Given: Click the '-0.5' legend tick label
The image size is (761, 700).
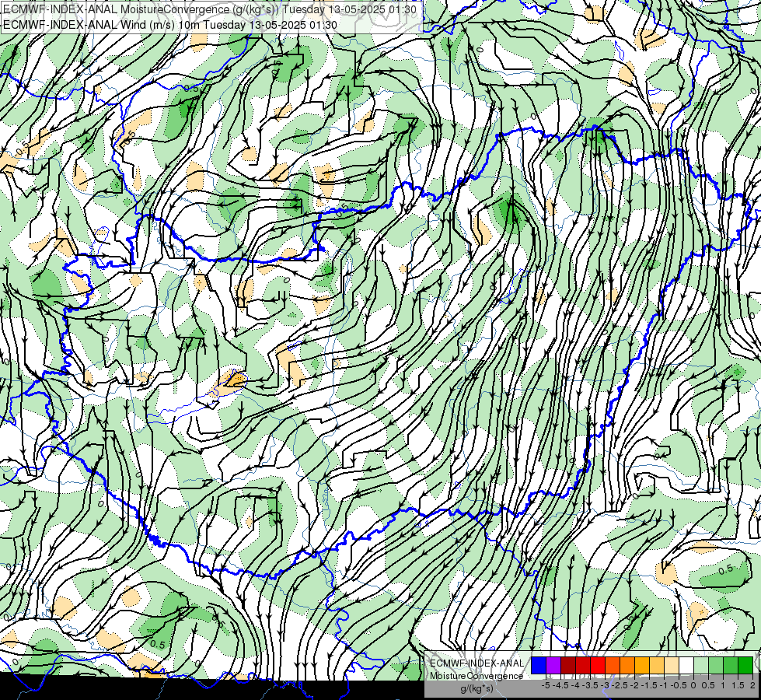Looking at the screenshot, I should 679,685.
